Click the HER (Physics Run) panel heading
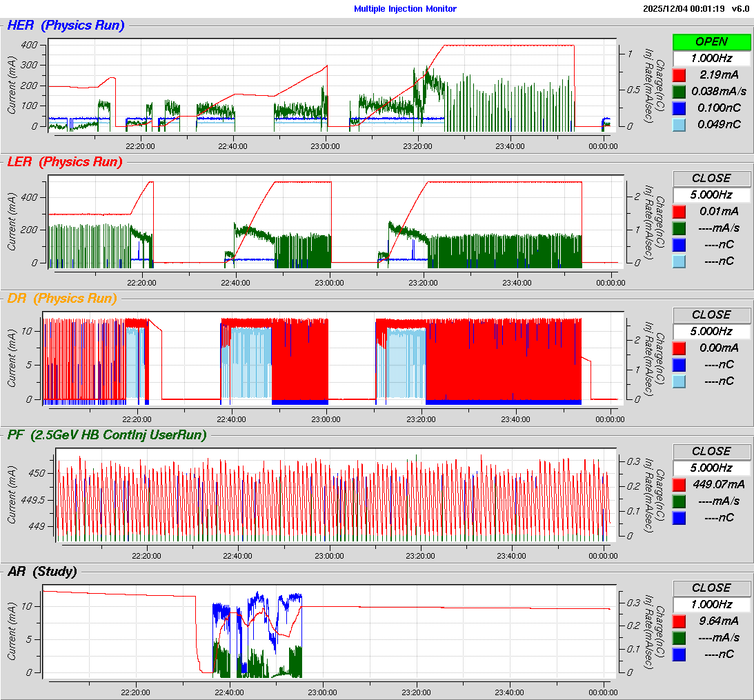This screenshot has height=700, width=754. pos(66,26)
